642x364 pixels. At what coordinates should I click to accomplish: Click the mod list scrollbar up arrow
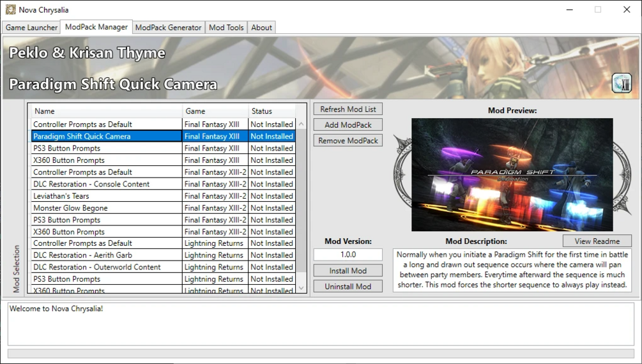(x=301, y=124)
